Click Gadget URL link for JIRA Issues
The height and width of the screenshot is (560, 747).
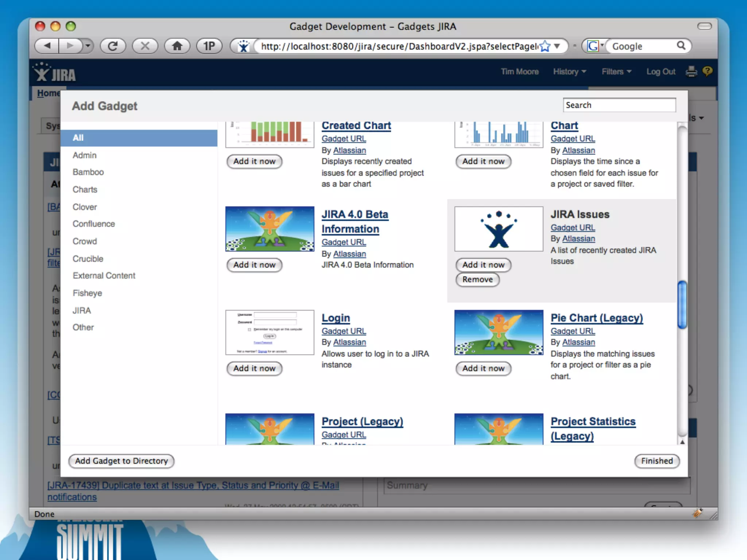573,227
